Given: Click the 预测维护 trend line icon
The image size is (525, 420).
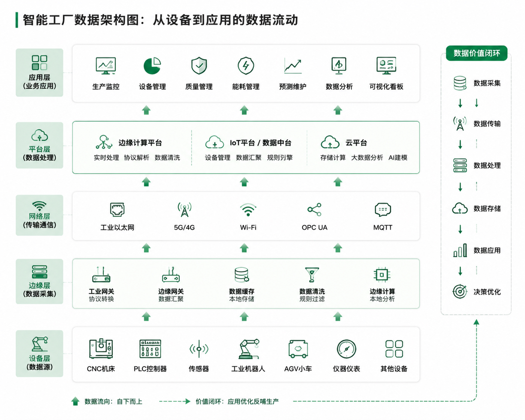Looking at the screenshot, I should tap(292, 66).
